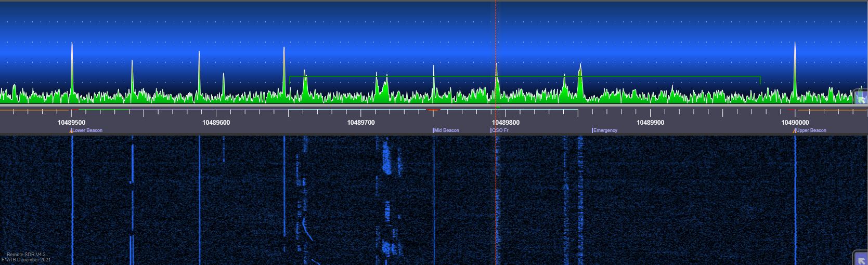
Task: Click the QSO Fr frequency label
Action: pos(500,130)
